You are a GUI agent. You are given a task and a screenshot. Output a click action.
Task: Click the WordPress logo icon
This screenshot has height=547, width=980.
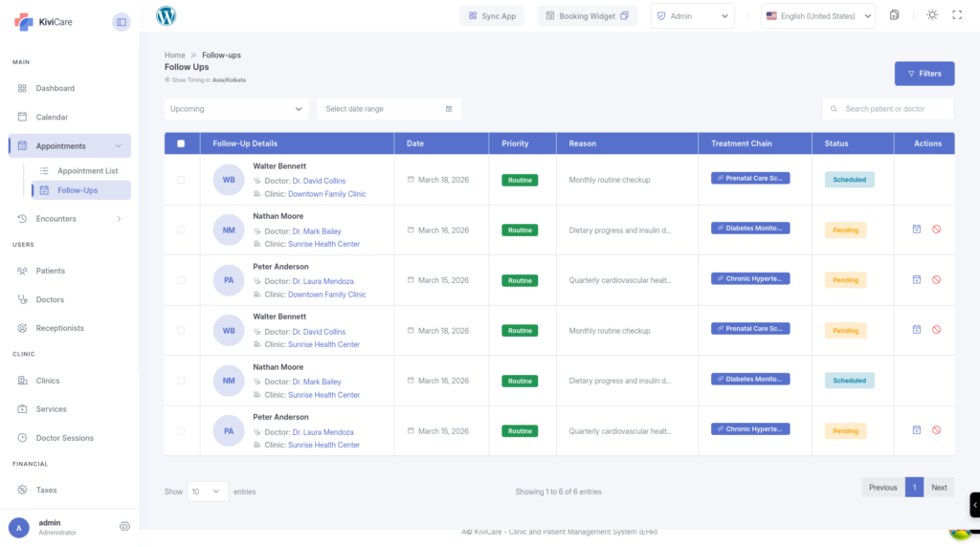click(x=167, y=16)
